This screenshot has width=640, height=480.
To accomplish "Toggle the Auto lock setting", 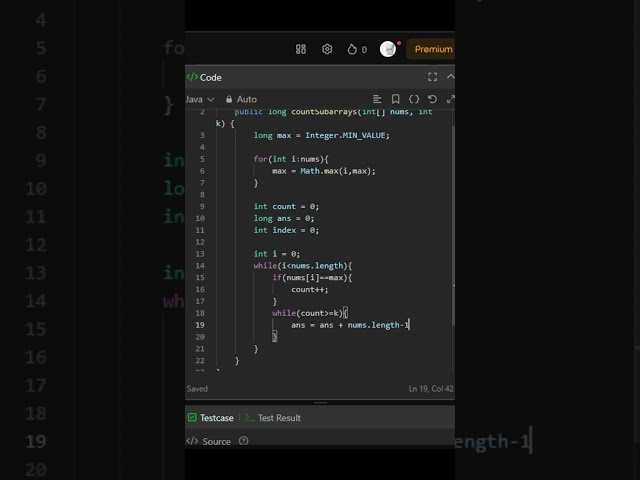I will click(241, 99).
